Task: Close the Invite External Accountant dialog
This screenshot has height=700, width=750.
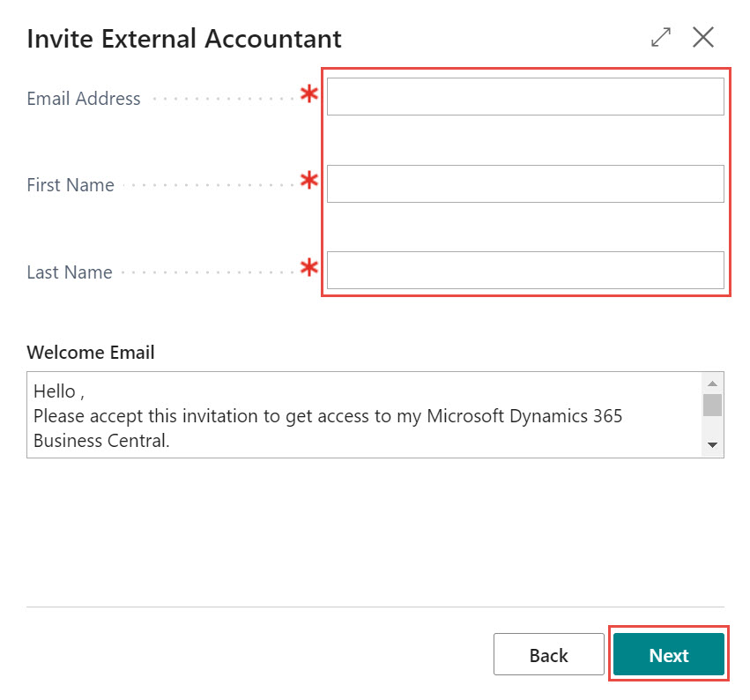Action: 703,37
